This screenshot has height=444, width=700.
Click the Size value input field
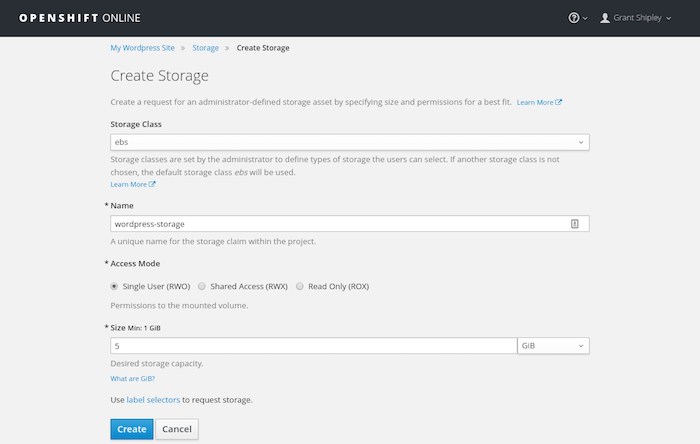tap(313, 346)
